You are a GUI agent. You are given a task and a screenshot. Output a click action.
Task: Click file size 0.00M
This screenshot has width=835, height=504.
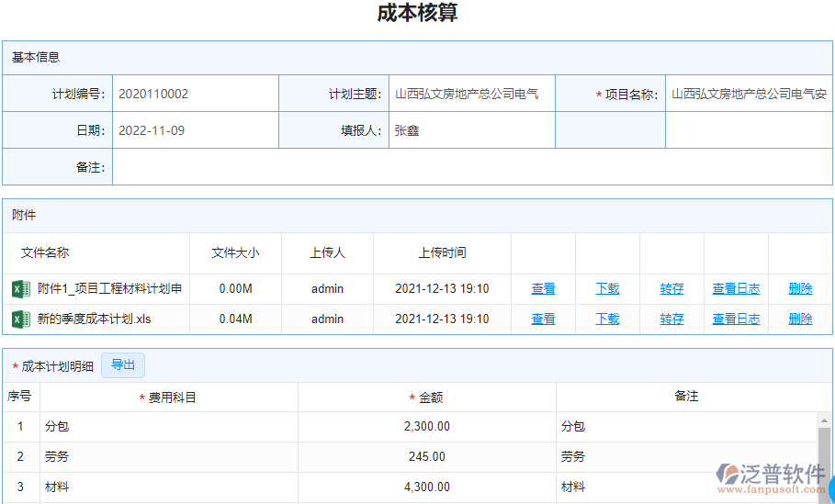tap(236, 289)
